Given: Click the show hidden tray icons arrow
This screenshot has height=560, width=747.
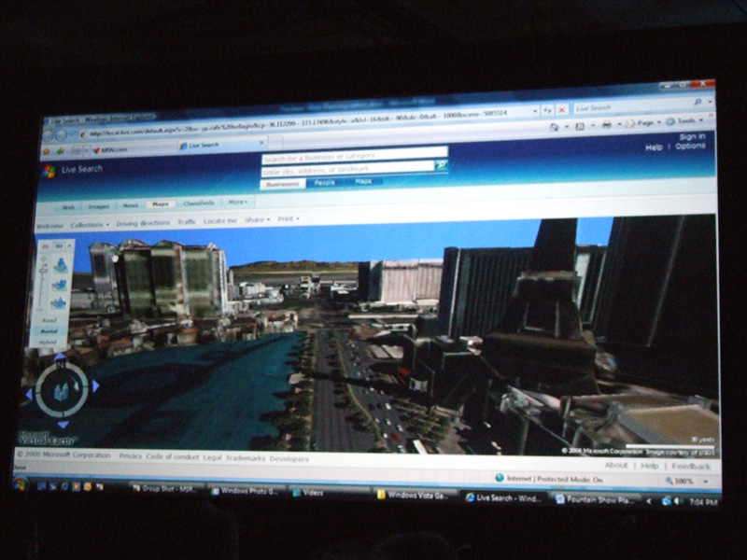Looking at the screenshot, I should (x=649, y=501).
